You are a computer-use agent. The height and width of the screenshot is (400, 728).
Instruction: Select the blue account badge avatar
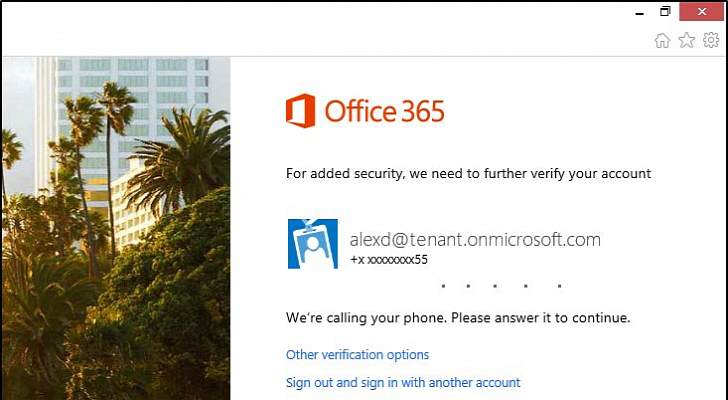(x=312, y=244)
